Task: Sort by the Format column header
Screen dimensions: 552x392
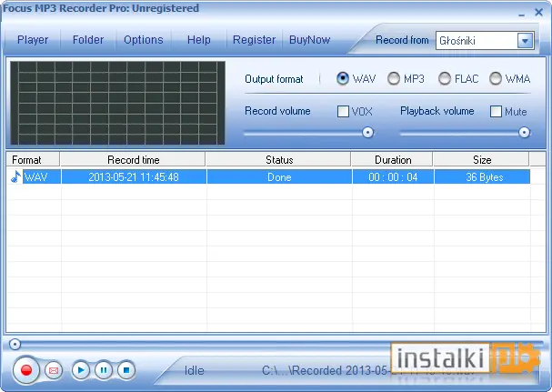Action: click(x=33, y=159)
